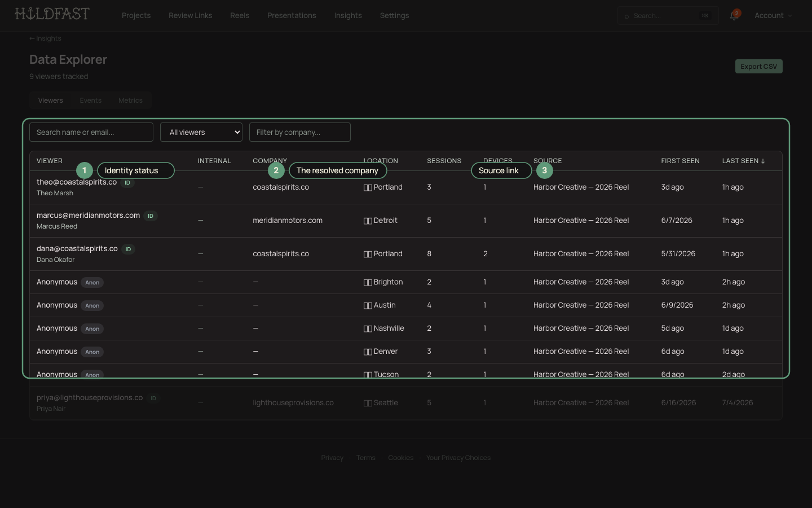Screen dimensions: 812x508
Task: Click Harbor Creative source in the Detroit row
Action: (581, 220)
